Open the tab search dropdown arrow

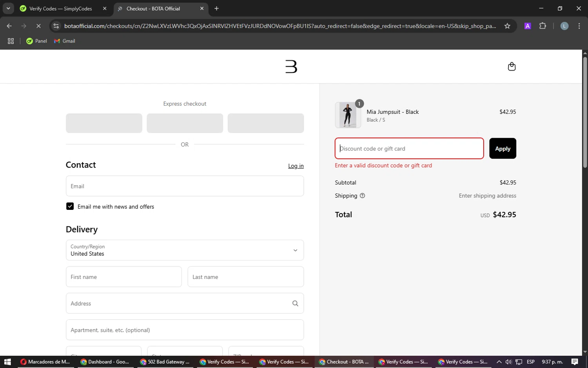[8, 8]
